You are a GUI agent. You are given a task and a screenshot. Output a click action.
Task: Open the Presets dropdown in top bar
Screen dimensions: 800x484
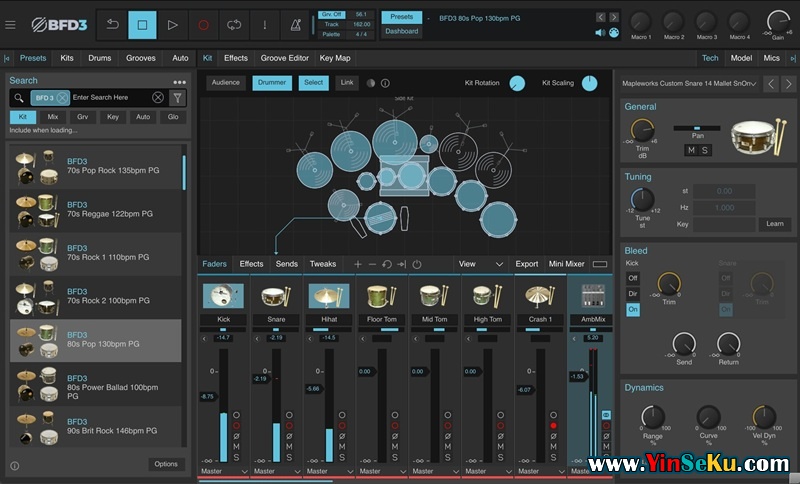point(401,17)
